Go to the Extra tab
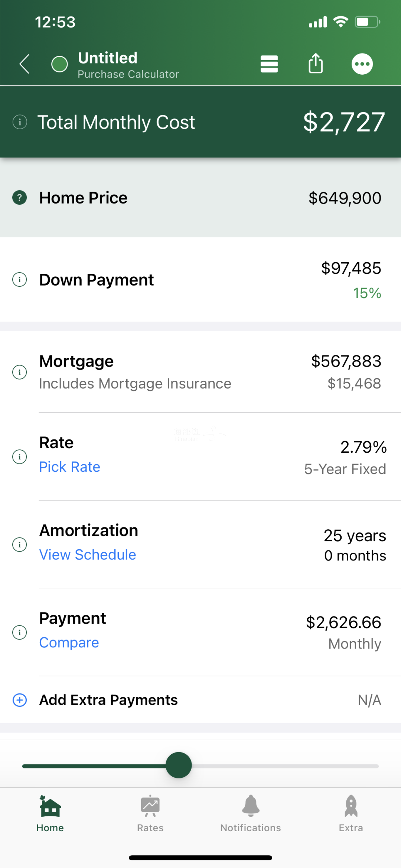This screenshot has width=401, height=868. [351, 813]
